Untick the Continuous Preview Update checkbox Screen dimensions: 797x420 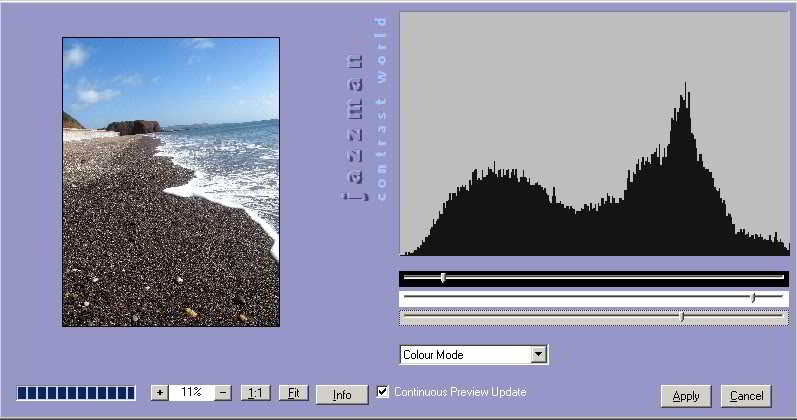pos(383,392)
